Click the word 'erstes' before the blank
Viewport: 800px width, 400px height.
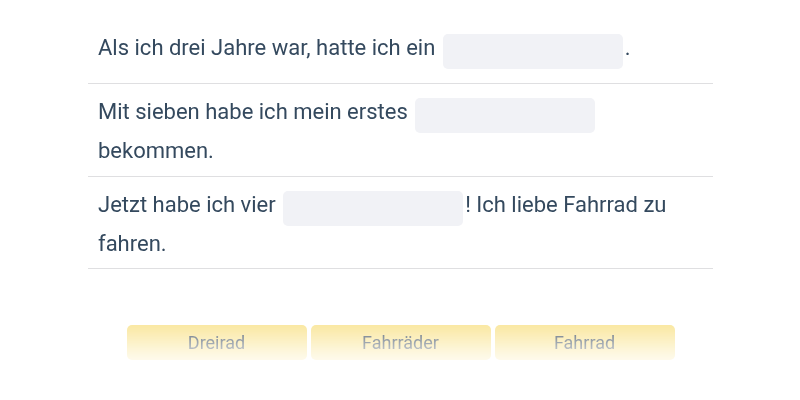point(377,112)
